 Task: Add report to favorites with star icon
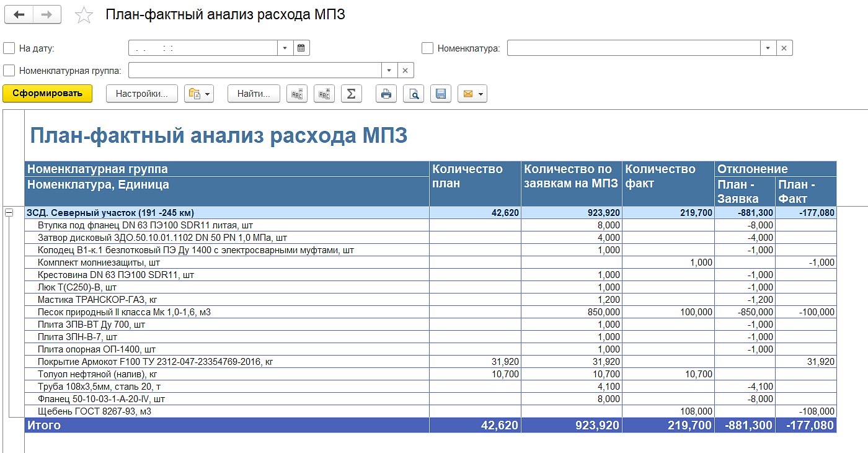tap(84, 16)
